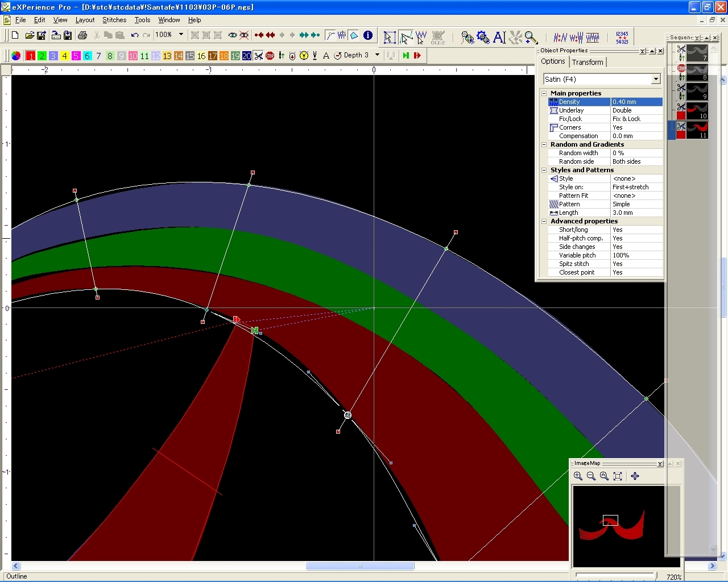Open the Stitches menu
Image resolution: width=728 pixels, height=582 pixels.
(x=114, y=20)
